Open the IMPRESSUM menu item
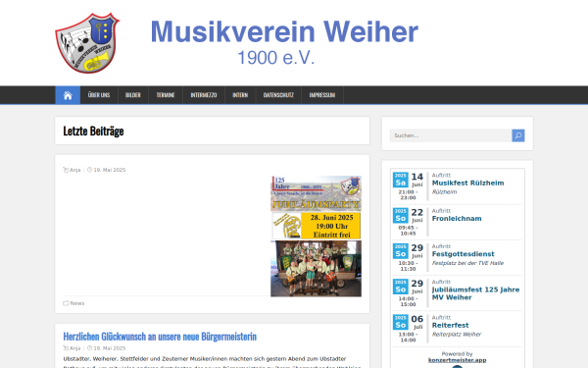588x368 pixels. 322,95
